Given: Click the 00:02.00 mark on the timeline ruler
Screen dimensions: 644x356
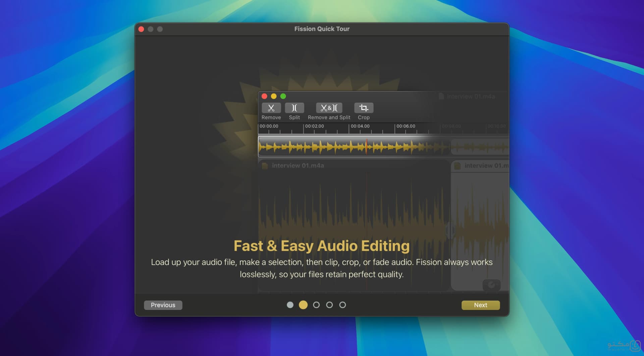Looking at the screenshot, I should pos(314,126).
